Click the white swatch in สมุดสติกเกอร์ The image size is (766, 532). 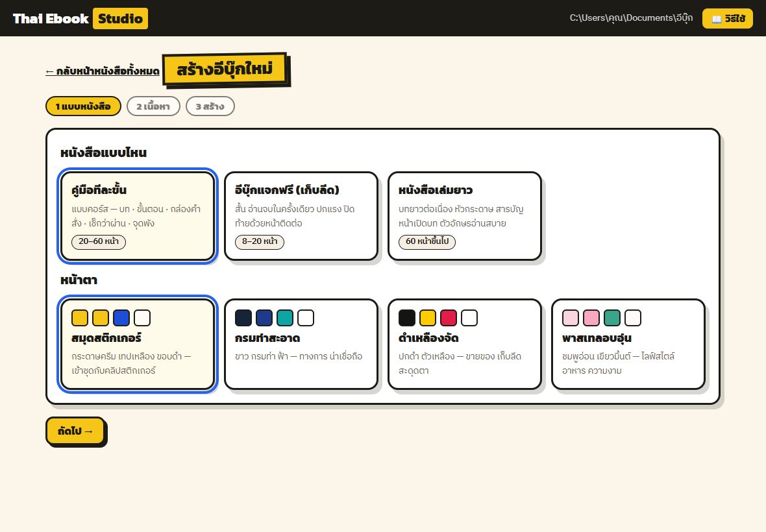click(142, 318)
